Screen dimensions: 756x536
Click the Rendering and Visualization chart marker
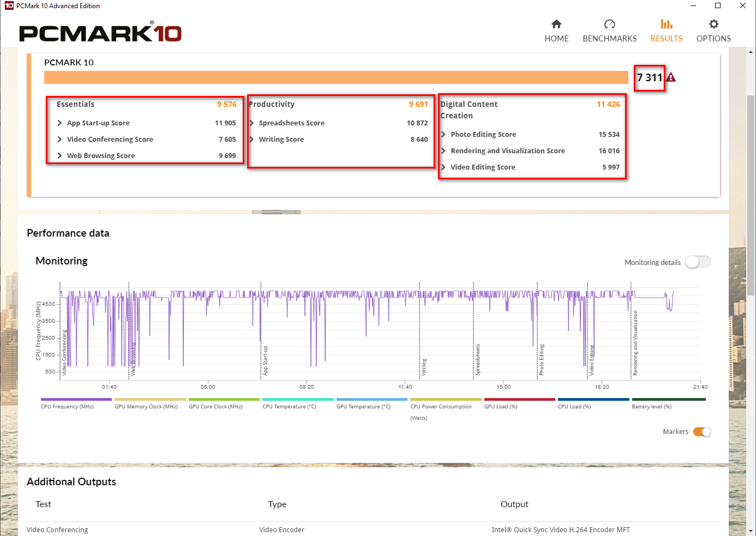pyautogui.click(x=635, y=343)
